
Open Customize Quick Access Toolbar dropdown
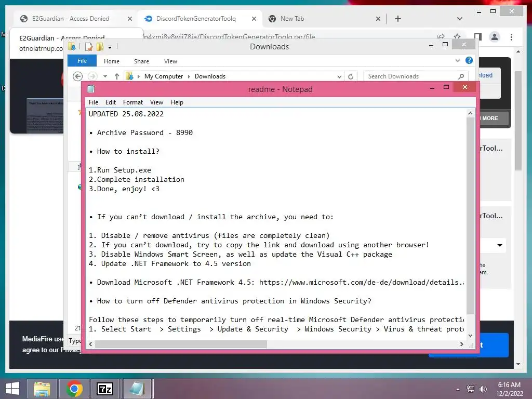coord(110,47)
